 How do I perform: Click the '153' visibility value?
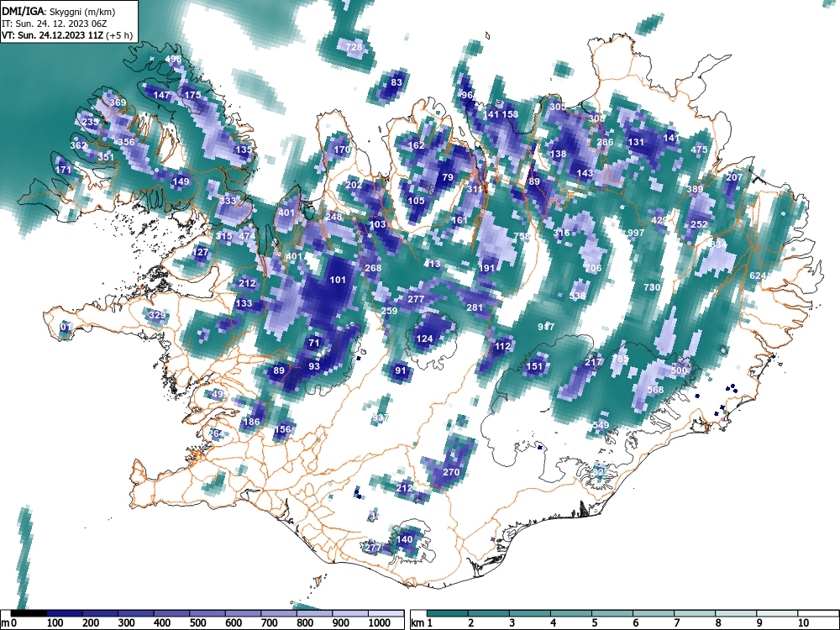[x=510, y=114]
